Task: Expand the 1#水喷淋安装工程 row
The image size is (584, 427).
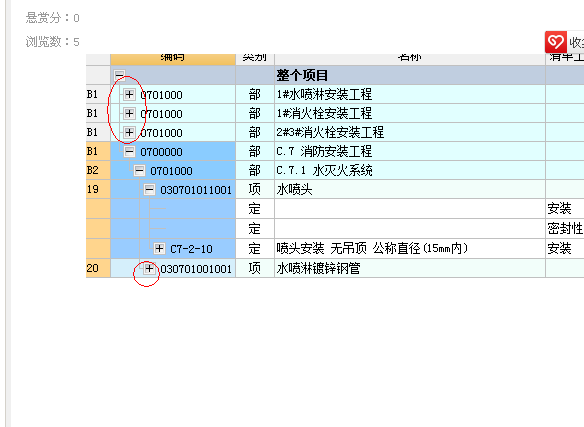Action: click(129, 94)
